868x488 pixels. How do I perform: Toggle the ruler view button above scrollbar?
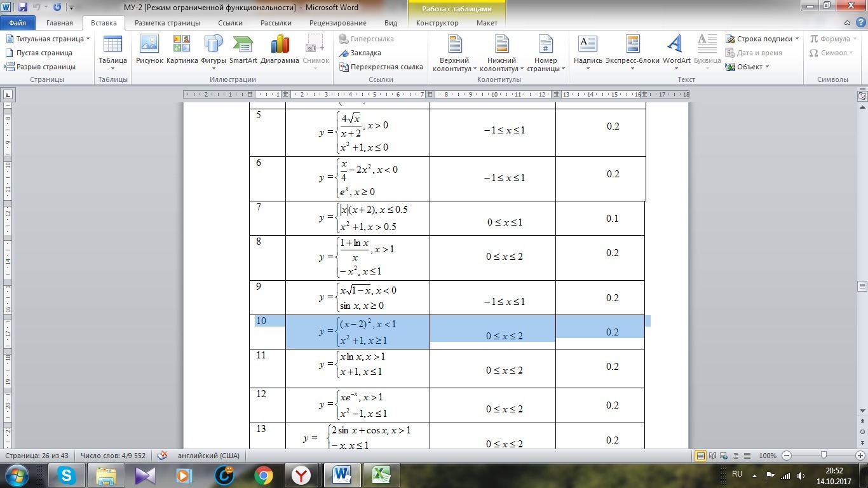click(862, 96)
